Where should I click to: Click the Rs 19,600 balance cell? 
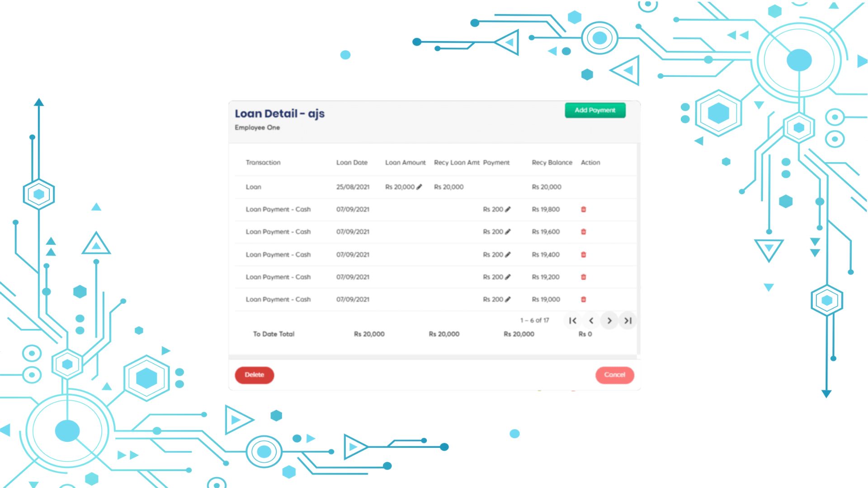[546, 231]
